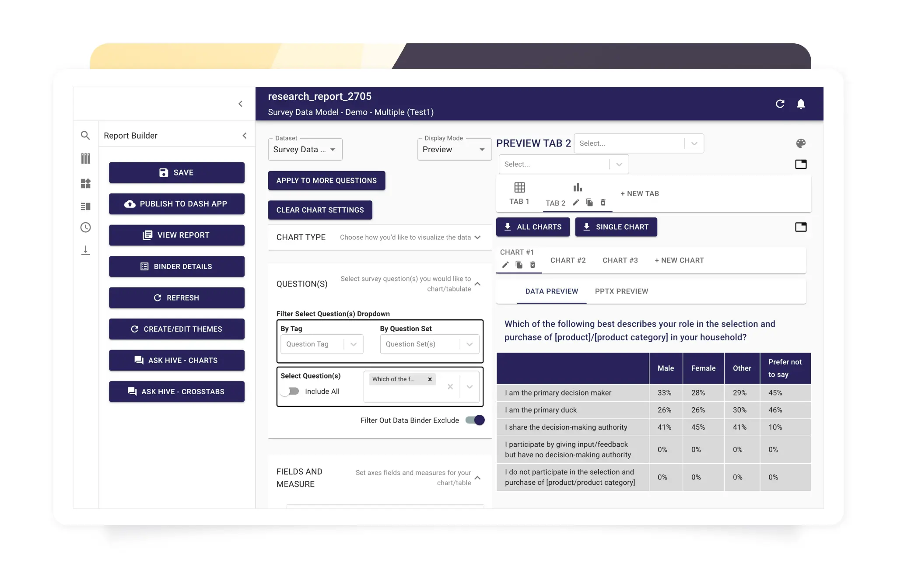The height and width of the screenshot is (588, 897).
Task: Switch to CHART #3 tab
Action: click(x=620, y=260)
